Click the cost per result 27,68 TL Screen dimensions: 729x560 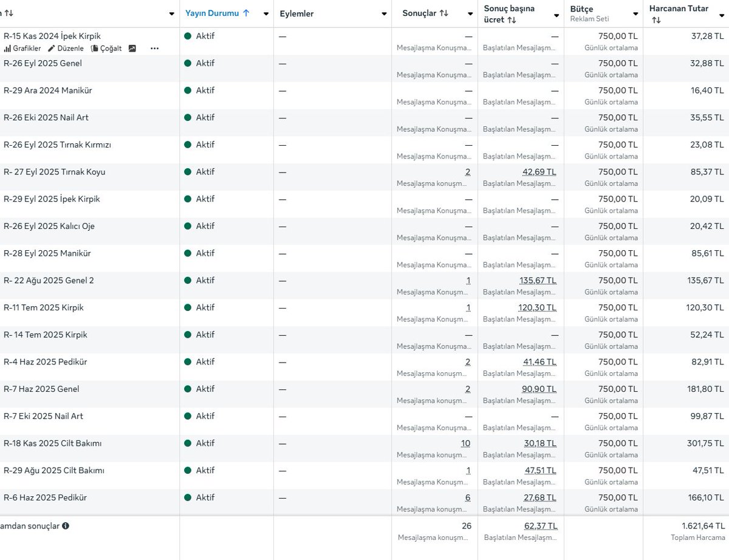click(x=540, y=497)
